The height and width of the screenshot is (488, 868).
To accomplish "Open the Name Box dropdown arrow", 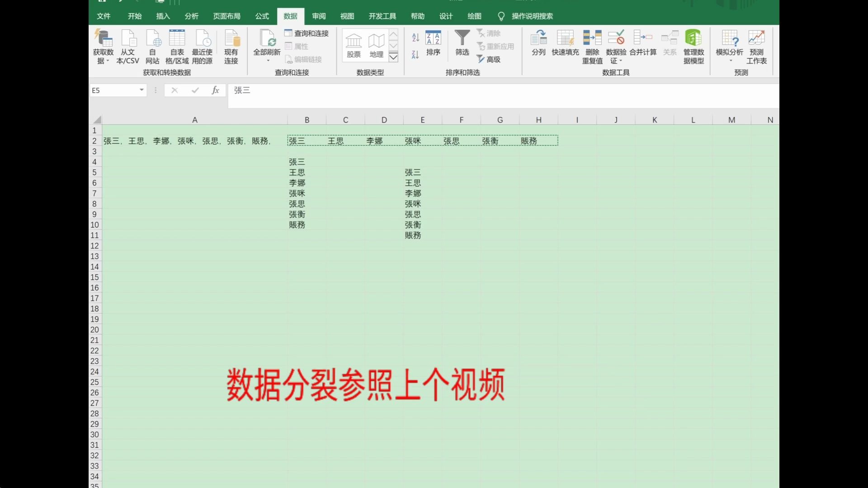I will tap(142, 90).
